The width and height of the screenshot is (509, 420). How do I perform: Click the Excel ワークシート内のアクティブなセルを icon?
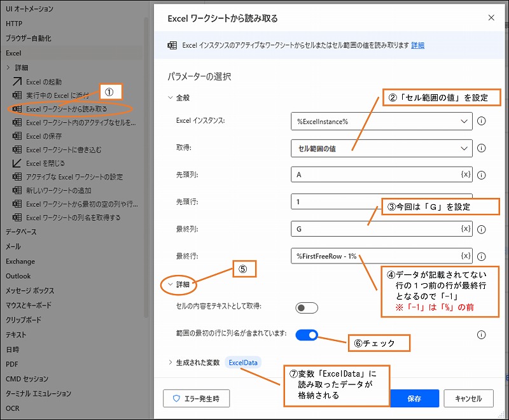pos(17,122)
